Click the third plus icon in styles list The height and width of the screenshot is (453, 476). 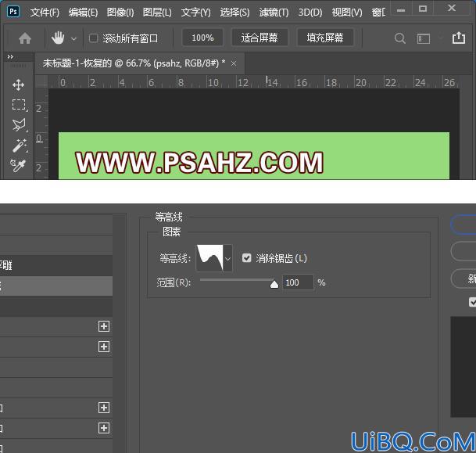click(x=104, y=408)
